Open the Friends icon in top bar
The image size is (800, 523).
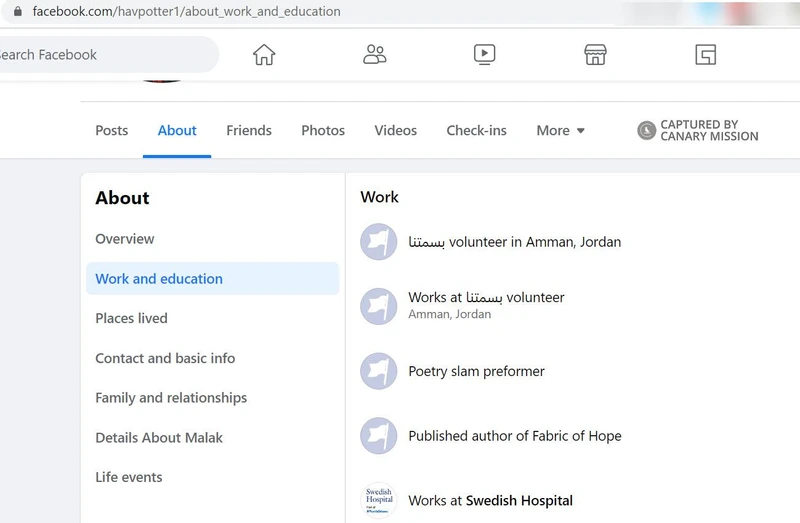tap(374, 54)
